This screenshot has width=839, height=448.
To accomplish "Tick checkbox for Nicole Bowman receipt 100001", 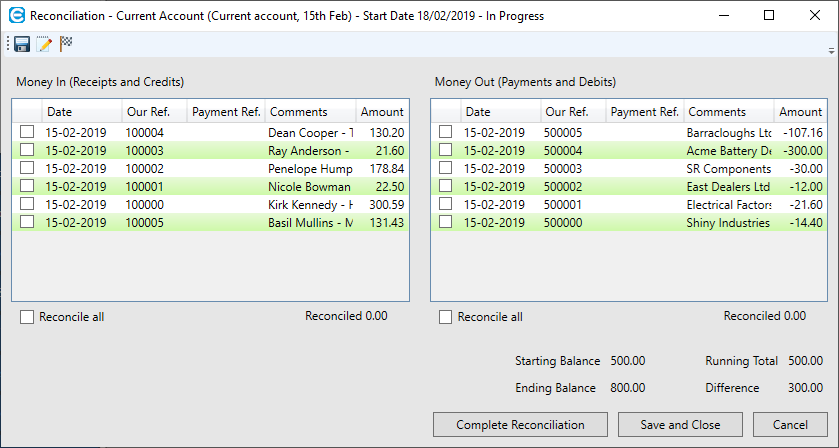I will click(x=27, y=186).
